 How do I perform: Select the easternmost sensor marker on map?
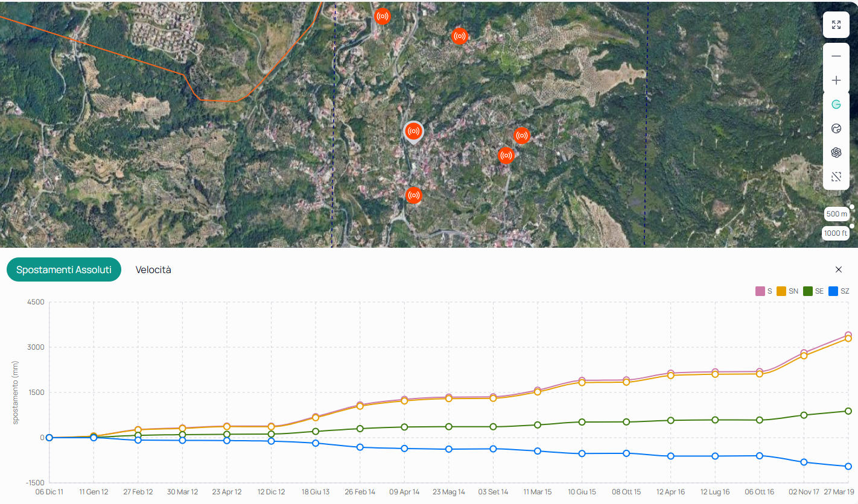521,136
